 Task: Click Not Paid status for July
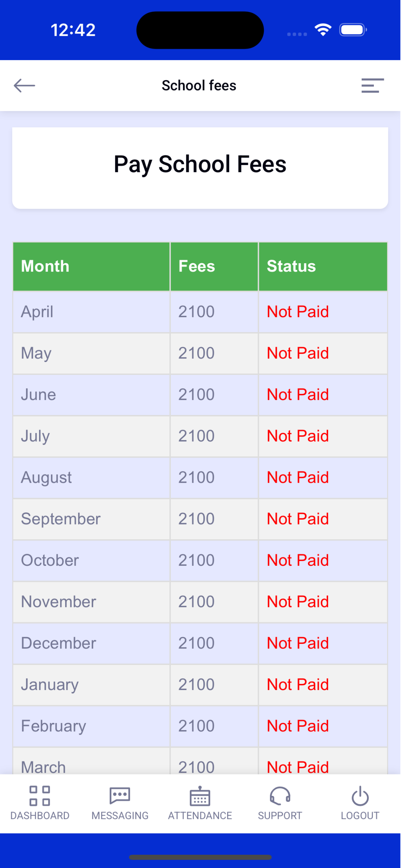298,436
